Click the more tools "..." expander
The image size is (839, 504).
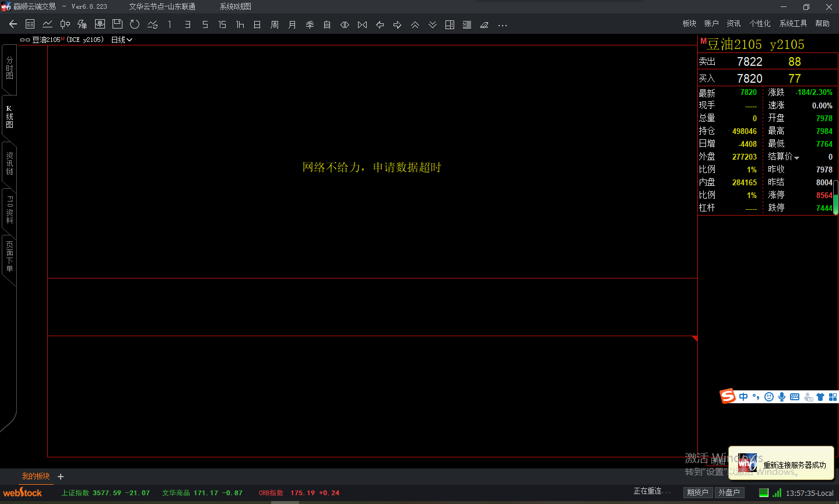coord(502,24)
